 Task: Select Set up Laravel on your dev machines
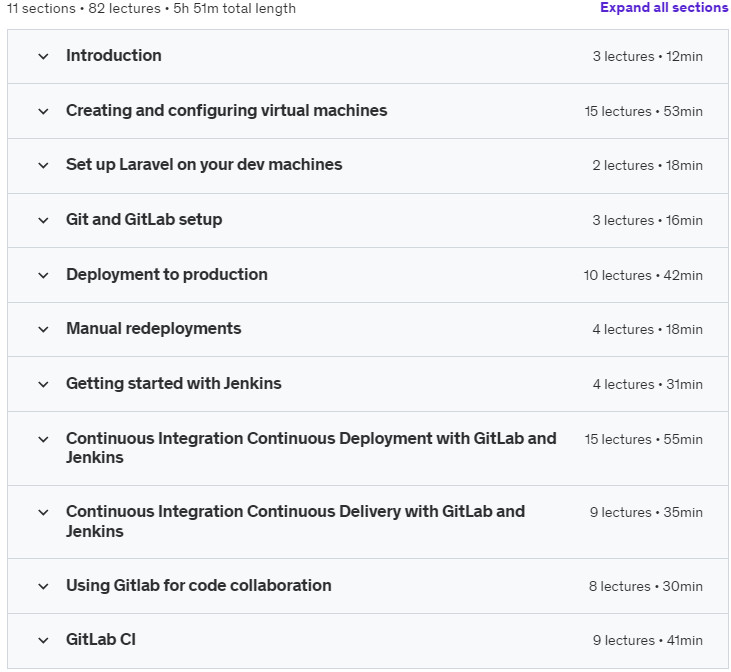click(204, 165)
